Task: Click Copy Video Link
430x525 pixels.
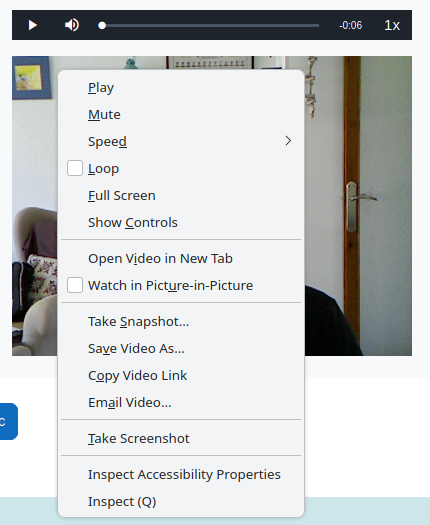Action: (x=181, y=375)
